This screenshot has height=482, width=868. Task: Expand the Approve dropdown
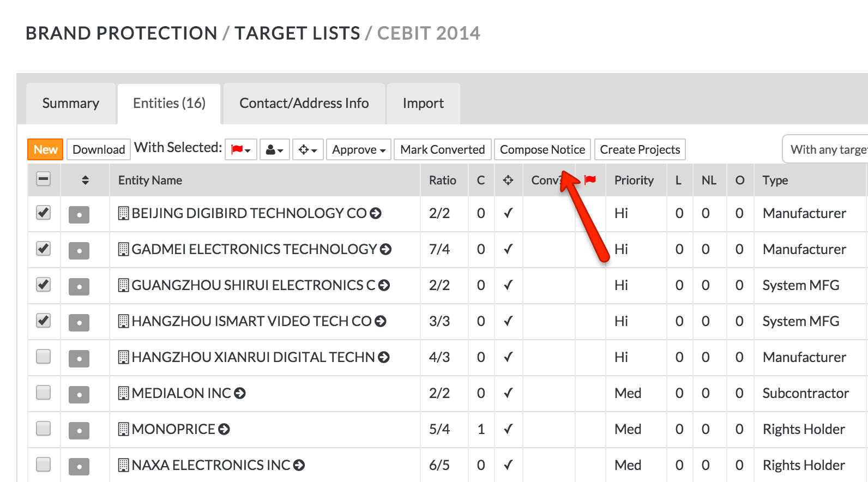click(x=358, y=149)
